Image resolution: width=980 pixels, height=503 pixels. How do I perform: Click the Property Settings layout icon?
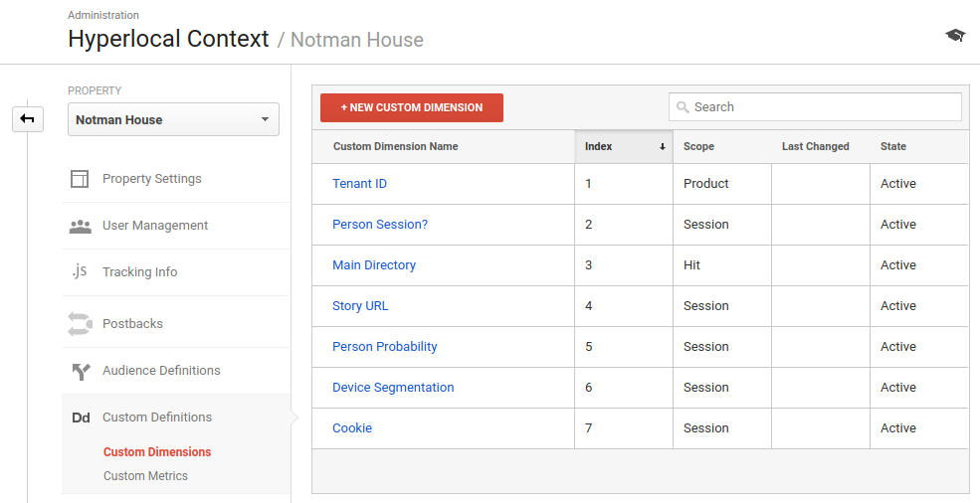tap(80, 179)
